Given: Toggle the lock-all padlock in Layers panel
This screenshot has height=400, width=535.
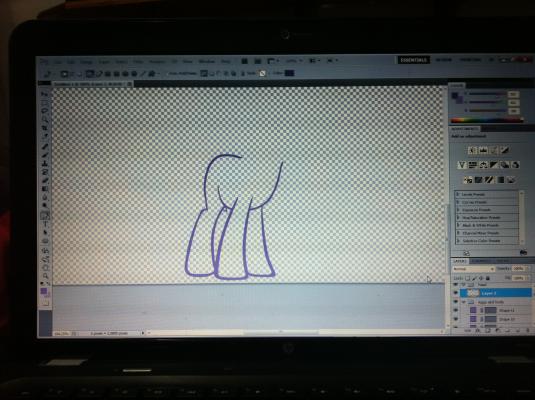Looking at the screenshot, I should tap(488, 278).
